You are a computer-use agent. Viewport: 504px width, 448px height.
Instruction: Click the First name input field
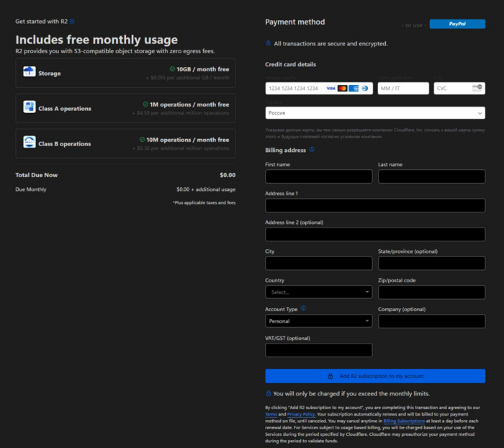pyautogui.click(x=318, y=176)
